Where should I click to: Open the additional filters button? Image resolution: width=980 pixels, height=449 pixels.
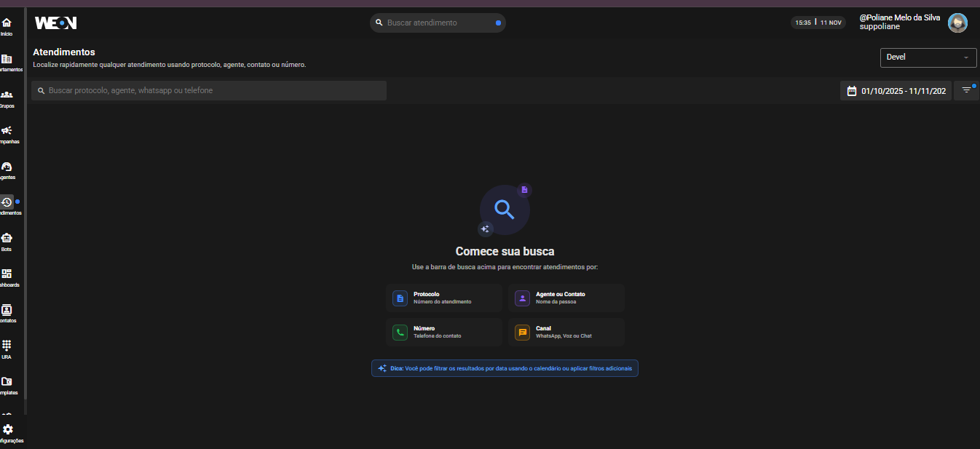pos(966,90)
